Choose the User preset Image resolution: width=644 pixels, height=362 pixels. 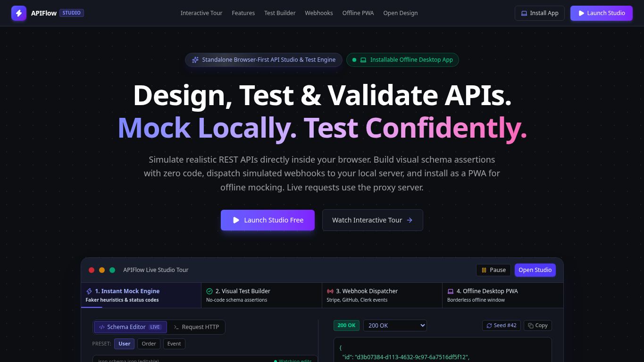click(x=125, y=344)
